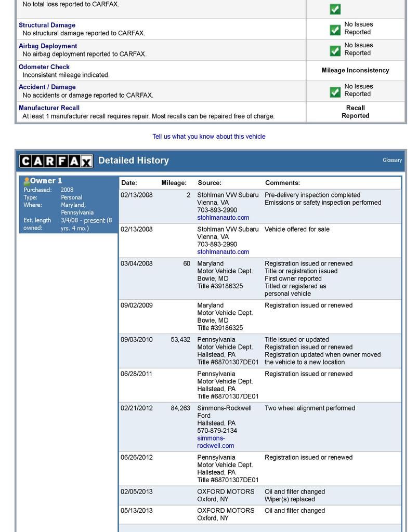This screenshot has height=532, width=418.
Task: Click the mileage value 53,432
Action: (x=180, y=340)
